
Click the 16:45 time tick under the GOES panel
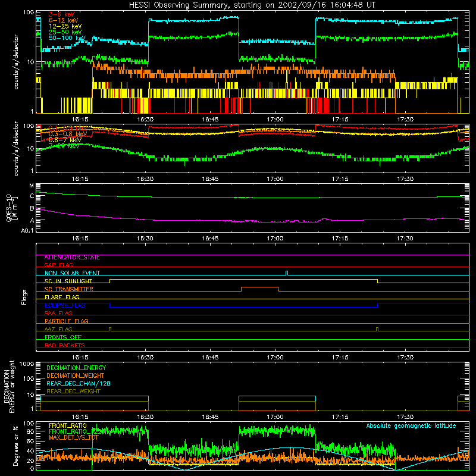[210, 239]
